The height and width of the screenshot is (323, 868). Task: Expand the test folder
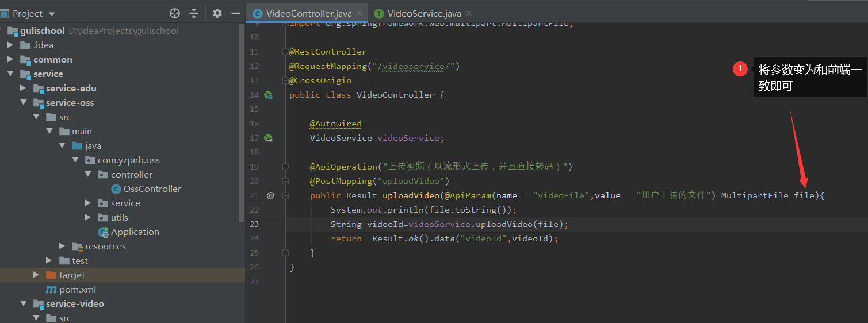coord(49,260)
